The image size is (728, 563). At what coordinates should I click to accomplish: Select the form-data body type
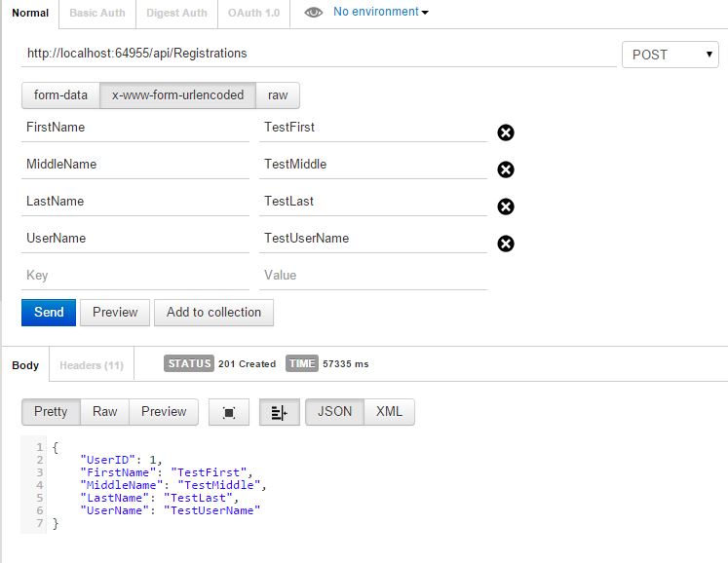[60, 95]
